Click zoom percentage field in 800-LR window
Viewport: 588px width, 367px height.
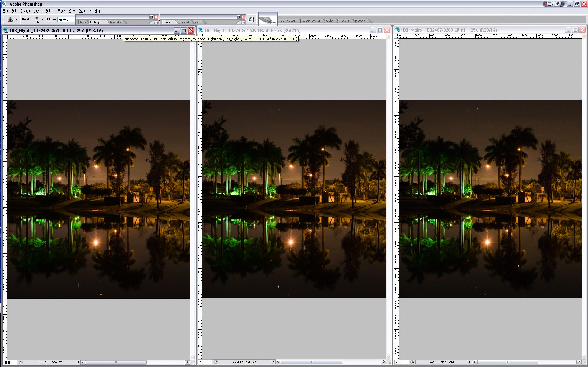point(10,362)
